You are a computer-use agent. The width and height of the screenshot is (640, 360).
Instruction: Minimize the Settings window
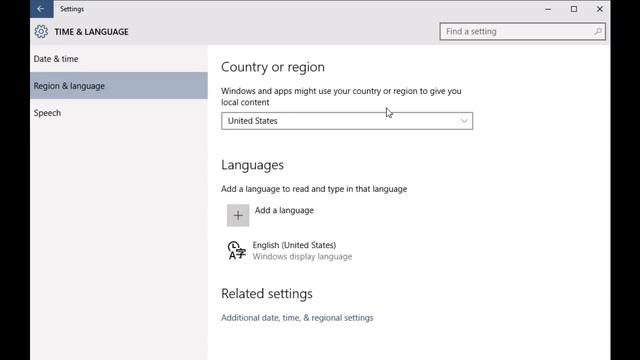pyautogui.click(x=548, y=9)
